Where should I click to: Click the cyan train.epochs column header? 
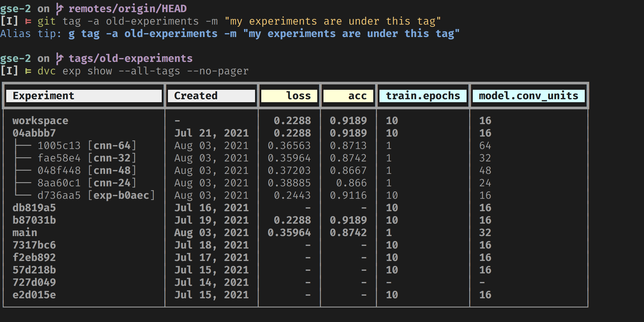[x=423, y=96]
